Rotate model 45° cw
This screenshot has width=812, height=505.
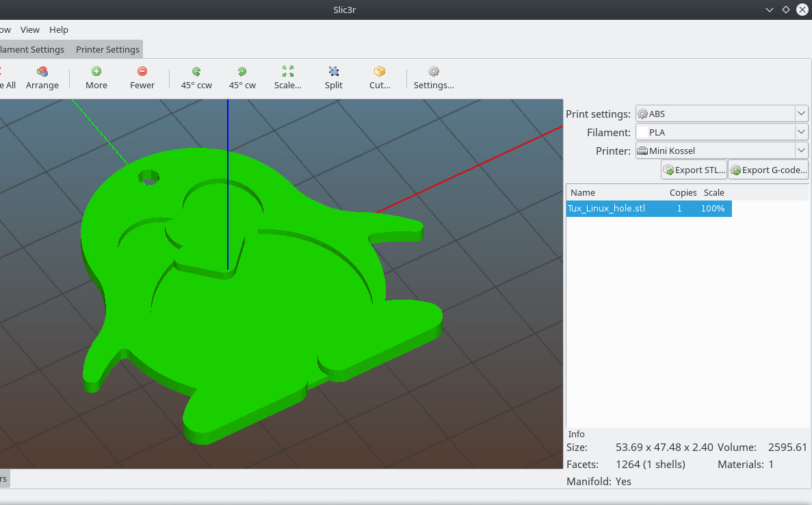[x=242, y=78]
